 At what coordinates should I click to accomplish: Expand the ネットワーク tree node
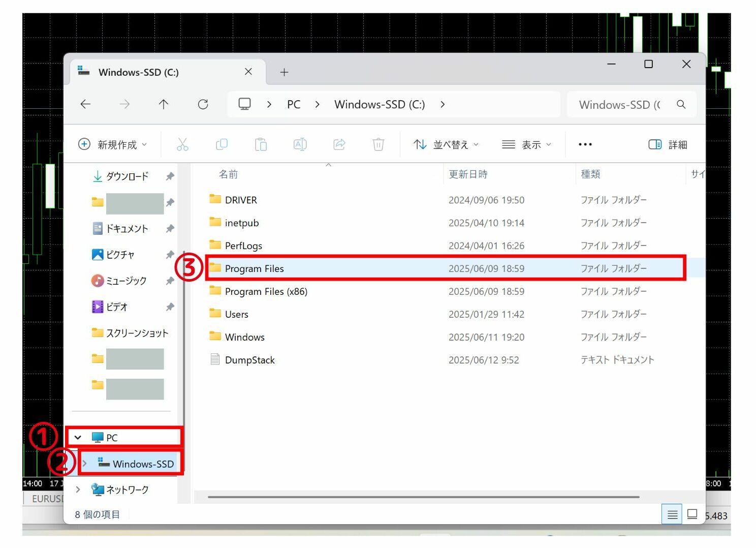point(78,490)
